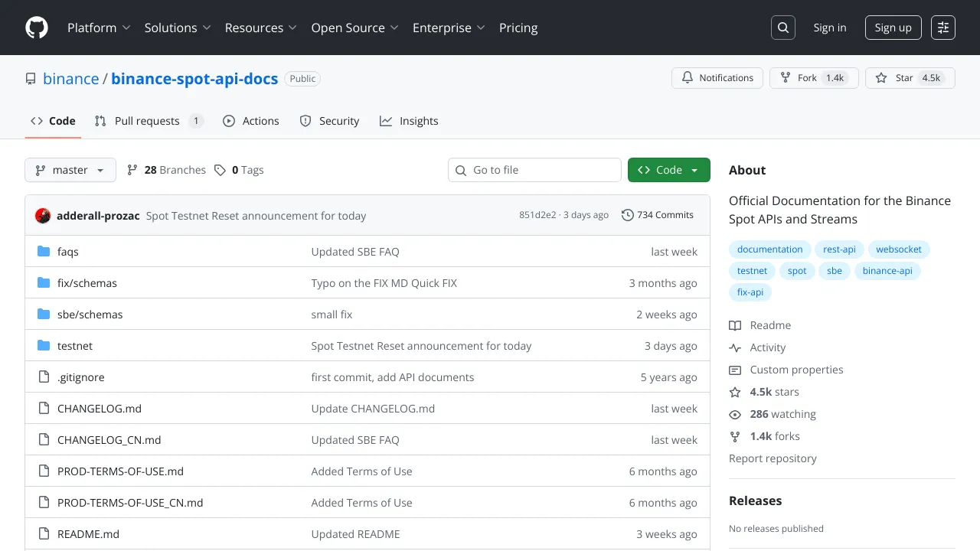Open the Pricing page
Viewport: 980px width, 551px height.
[x=518, y=28]
